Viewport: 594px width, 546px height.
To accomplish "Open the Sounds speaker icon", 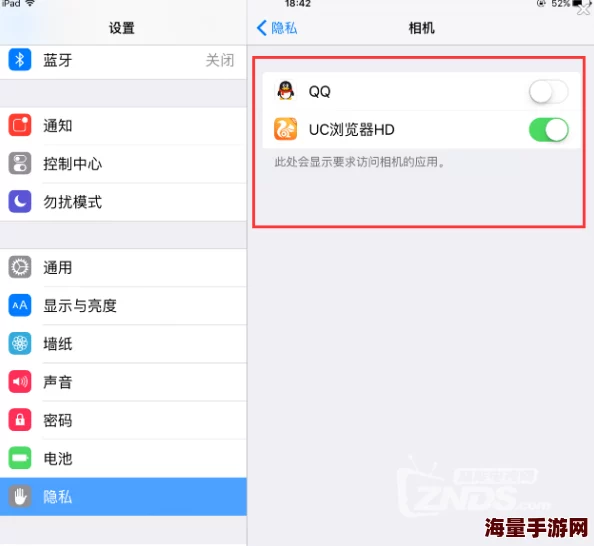I will tap(20, 382).
